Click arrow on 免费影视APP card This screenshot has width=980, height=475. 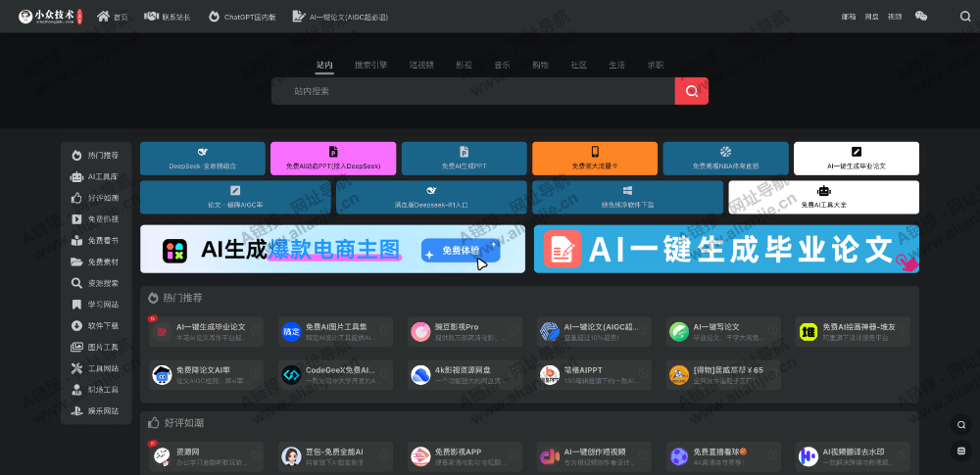coord(514,455)
